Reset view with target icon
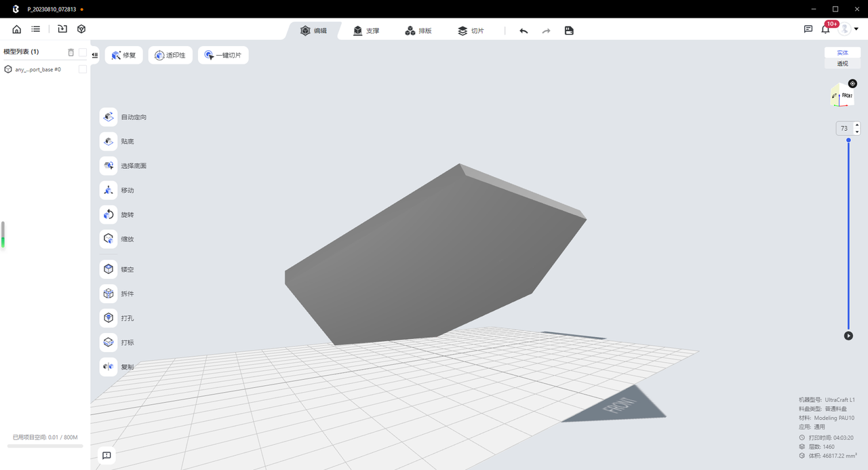The image size is (868, 470). point(852,83)
